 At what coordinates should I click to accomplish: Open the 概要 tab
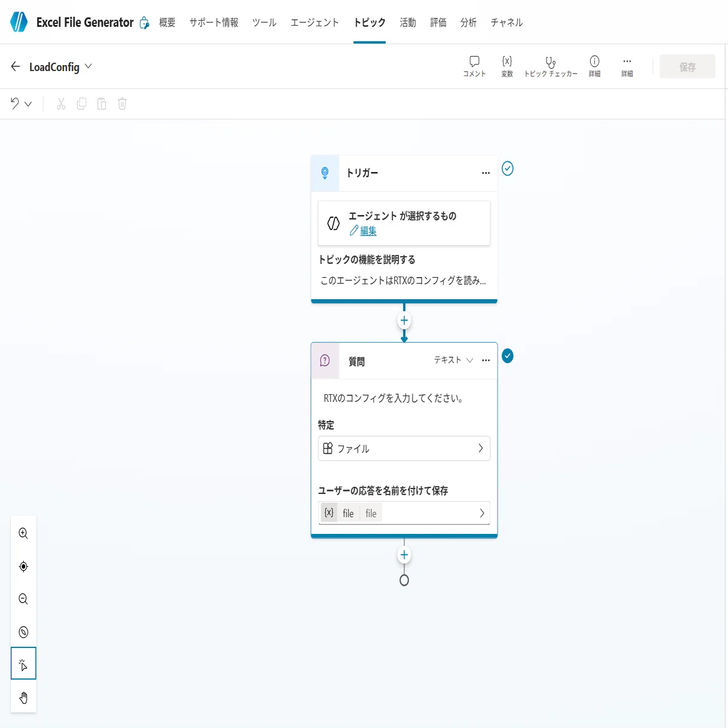click(x=167, y=23)
